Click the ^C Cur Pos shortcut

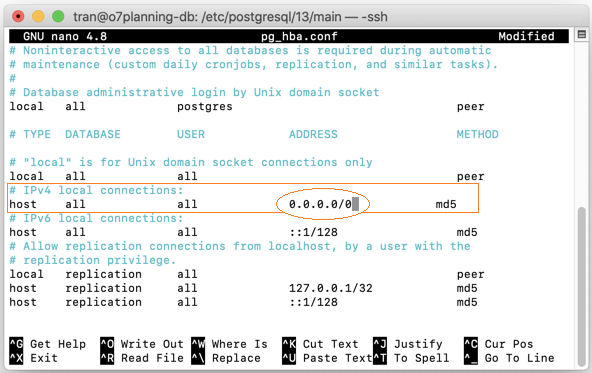(x=498, y=344)
